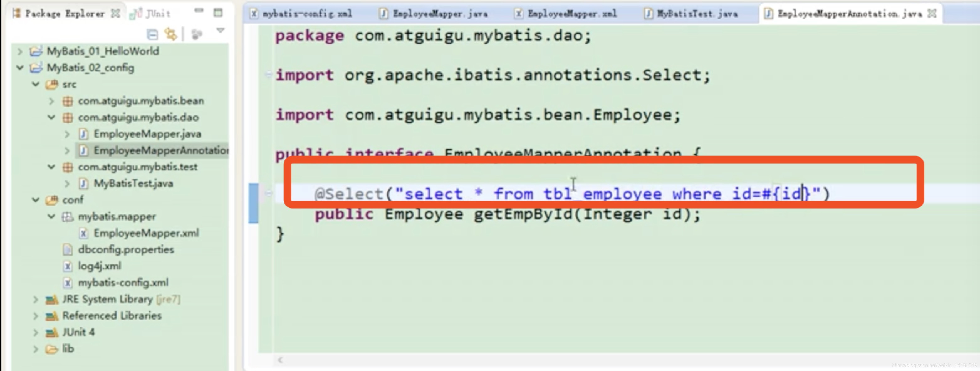Collapse MyBatis_02_config project

coord(20,68)
